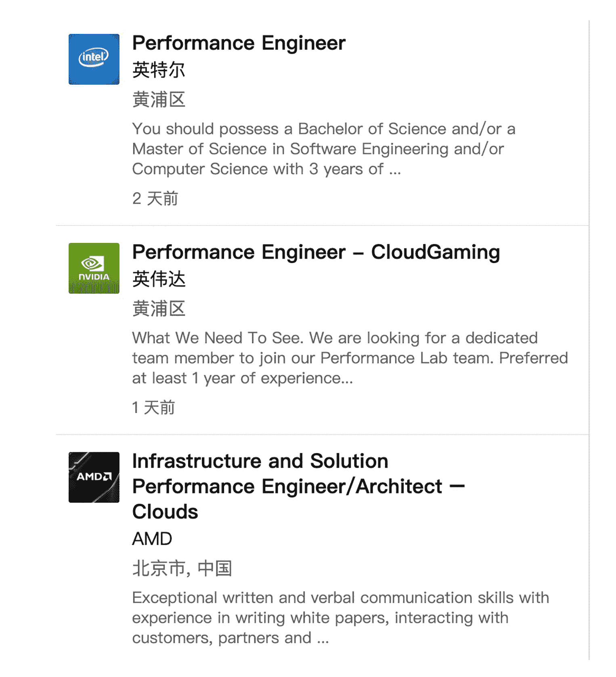Click the AMD job description snippet
This screenshot has height=677, width=616.
[341, 618]
